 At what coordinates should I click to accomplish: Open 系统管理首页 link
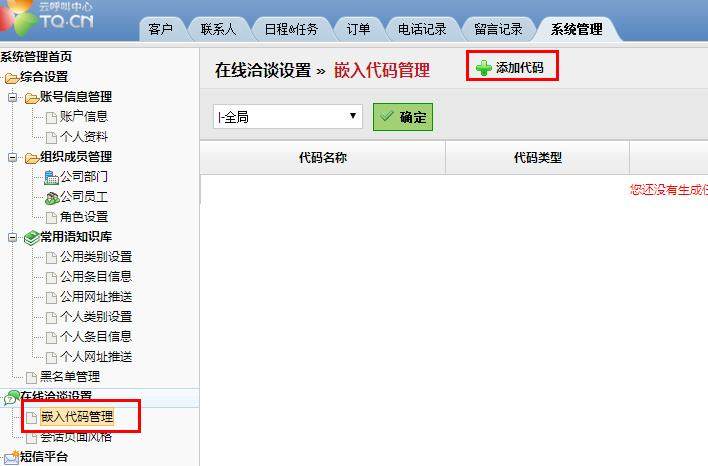point(36,57)
